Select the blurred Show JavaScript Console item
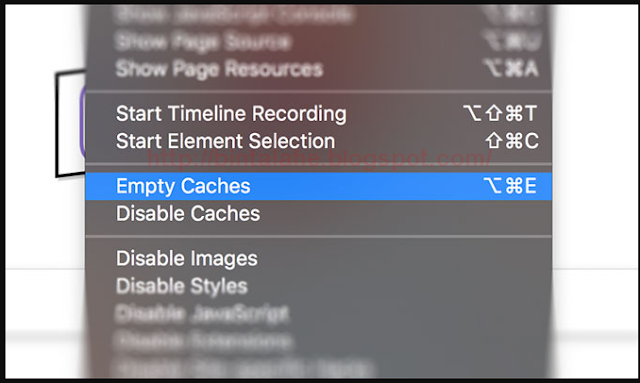 [x=318, y=15]
